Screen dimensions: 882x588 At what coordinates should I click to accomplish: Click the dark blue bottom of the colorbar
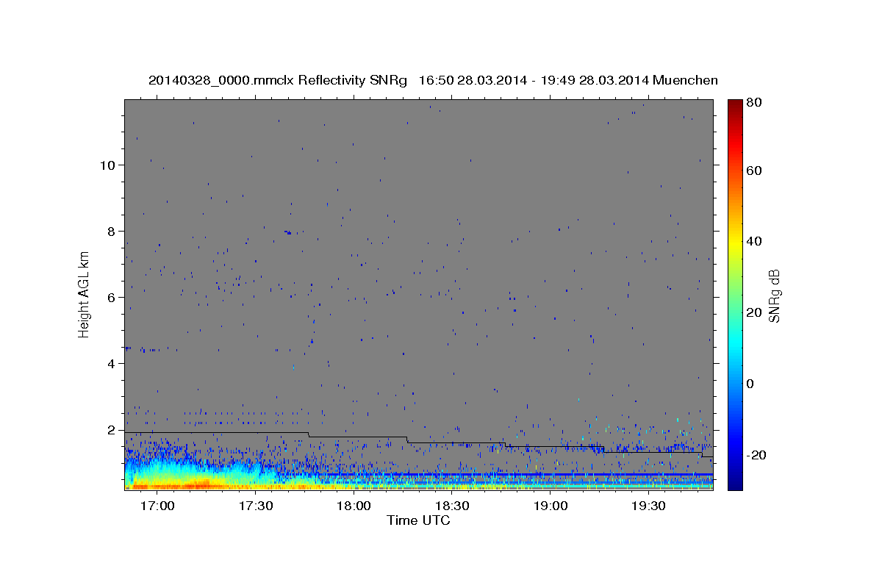pyautogui.click(x=734, y=481)
